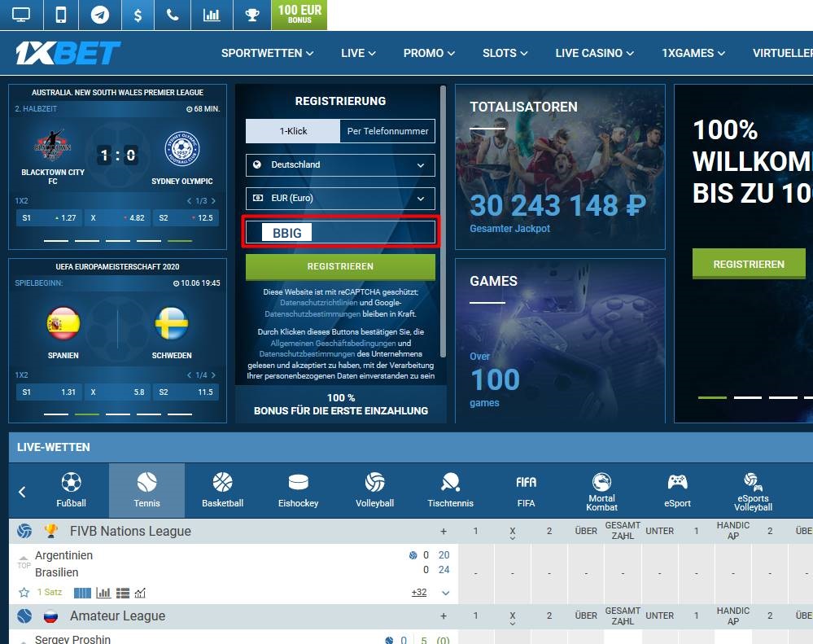This screenshot has width=813, height=644.
Task: Open +32 more markets for Argentinien match
Action: pyautogui.click(x=419, y=592)
